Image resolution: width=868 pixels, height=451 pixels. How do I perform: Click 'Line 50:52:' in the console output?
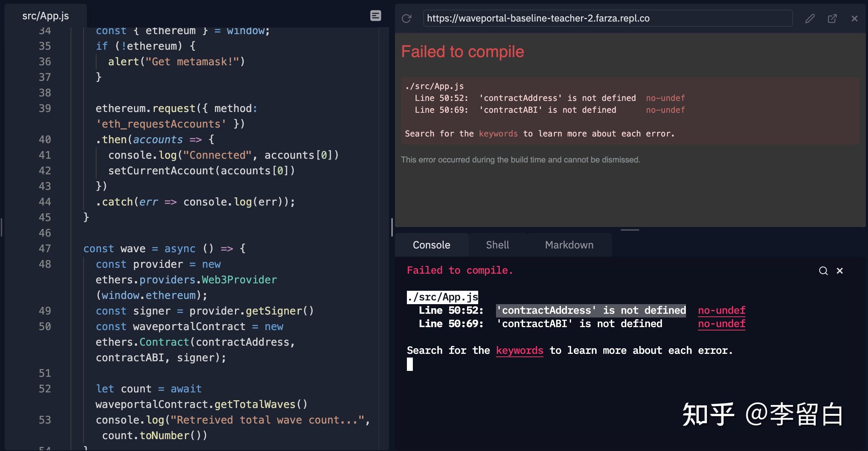451,310
